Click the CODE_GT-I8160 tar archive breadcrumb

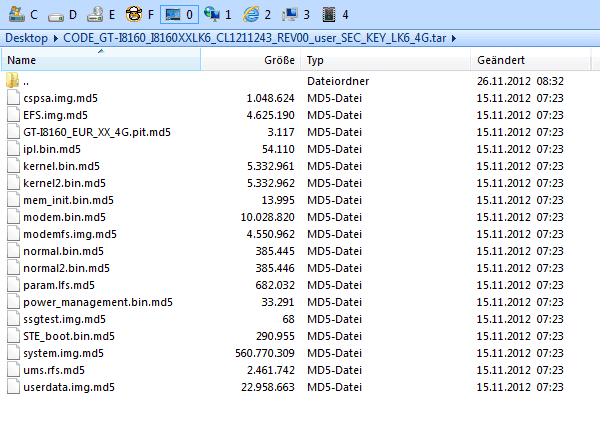[254, 38]
